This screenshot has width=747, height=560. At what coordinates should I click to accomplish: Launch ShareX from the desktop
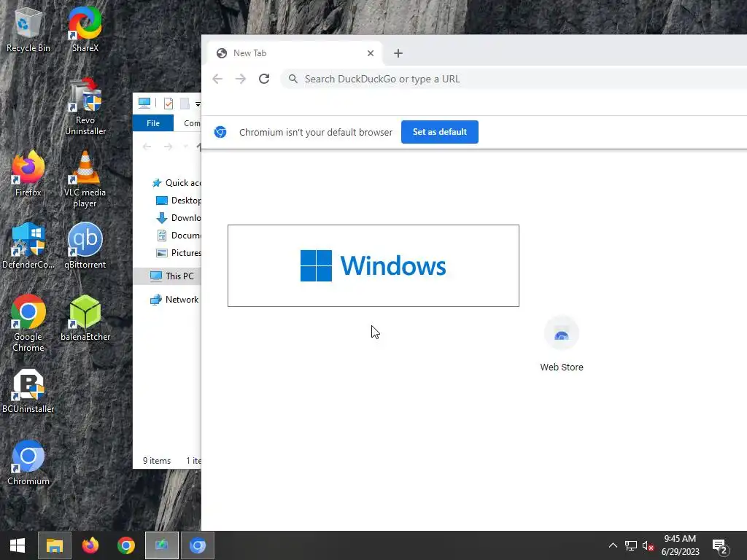pyautogui.click(x=85, y=31)
